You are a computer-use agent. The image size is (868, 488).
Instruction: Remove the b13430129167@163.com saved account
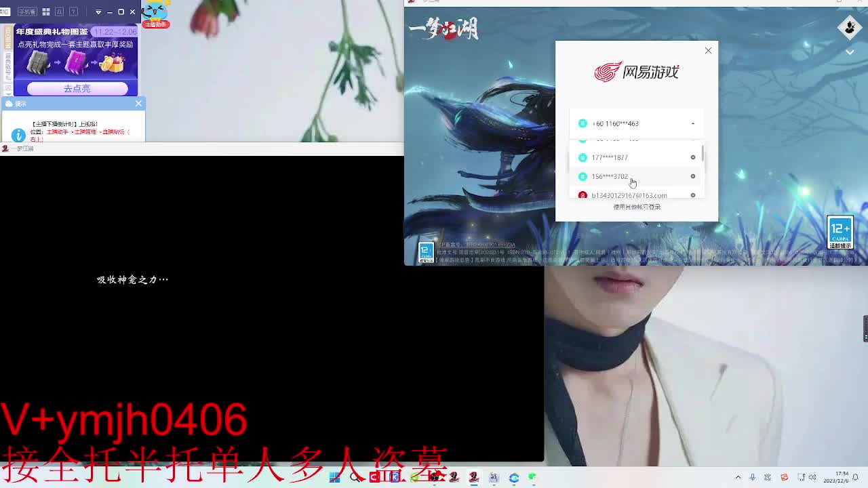click(x=693, y=195)
